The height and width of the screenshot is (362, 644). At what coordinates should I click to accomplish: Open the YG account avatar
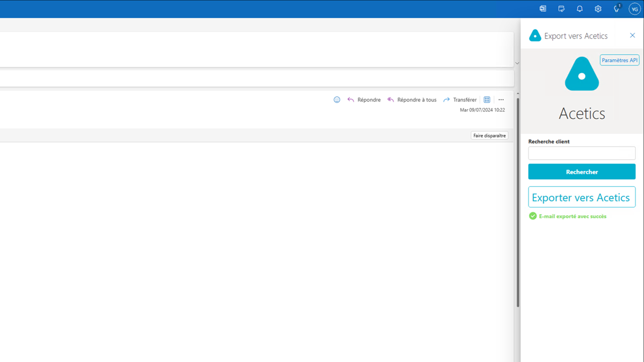click(635, 9)
